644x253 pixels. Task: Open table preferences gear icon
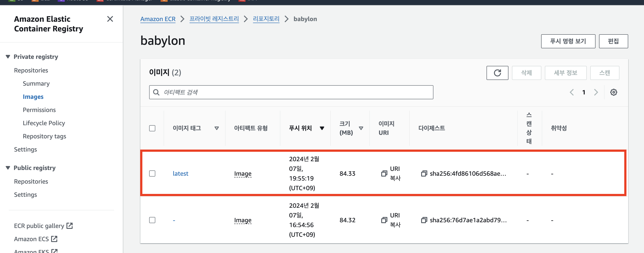pos(614,92)
